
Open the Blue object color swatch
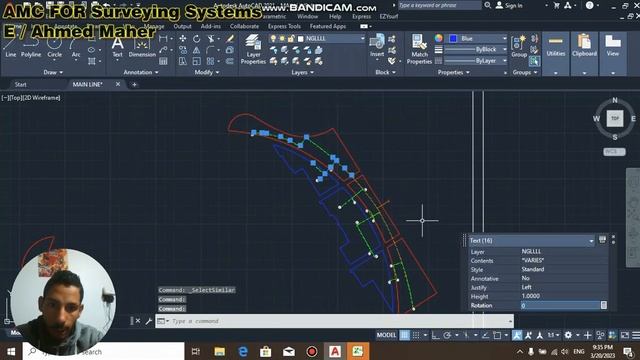click(453, 38)
